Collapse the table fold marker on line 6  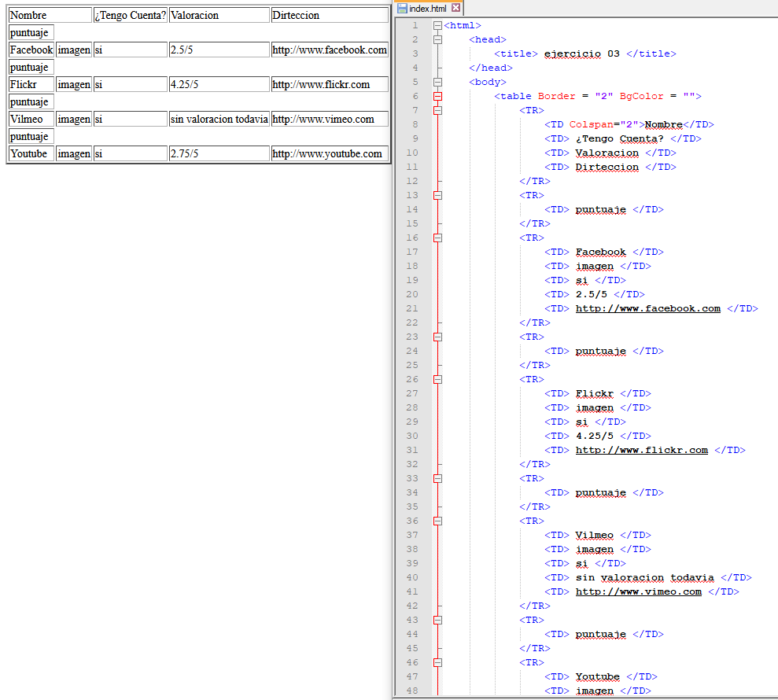point(437,96)
